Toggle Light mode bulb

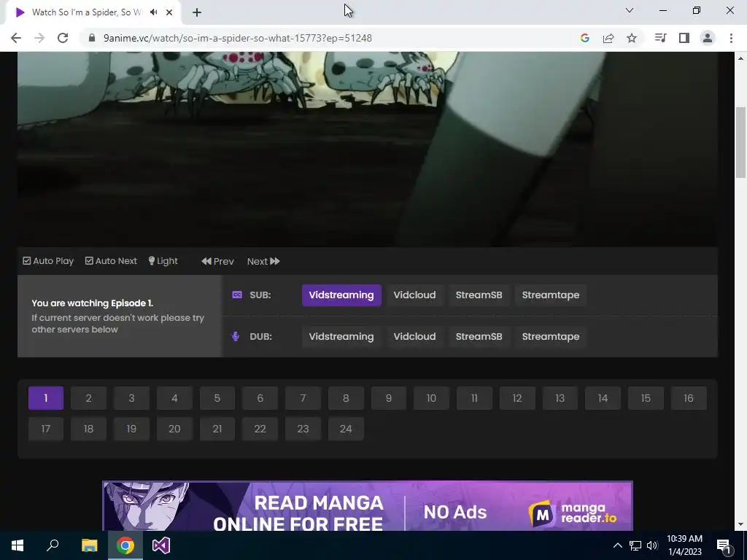click(163, 261)
